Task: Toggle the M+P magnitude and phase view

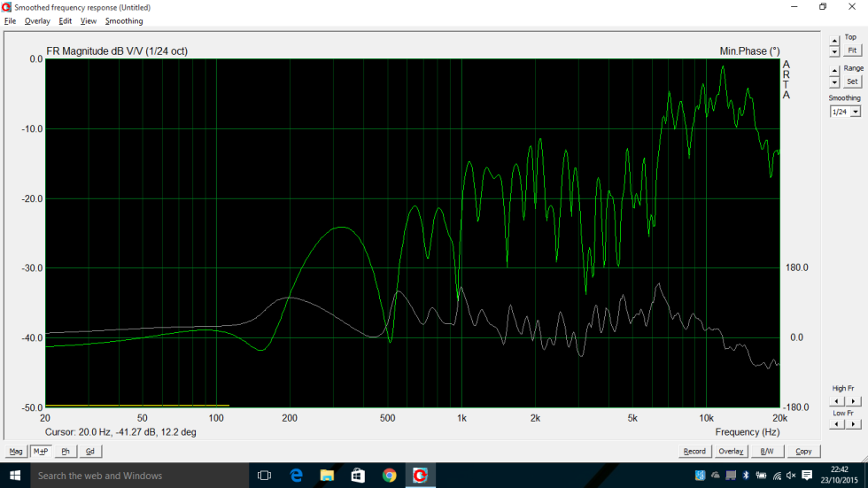Action: [x=41, y=452]
